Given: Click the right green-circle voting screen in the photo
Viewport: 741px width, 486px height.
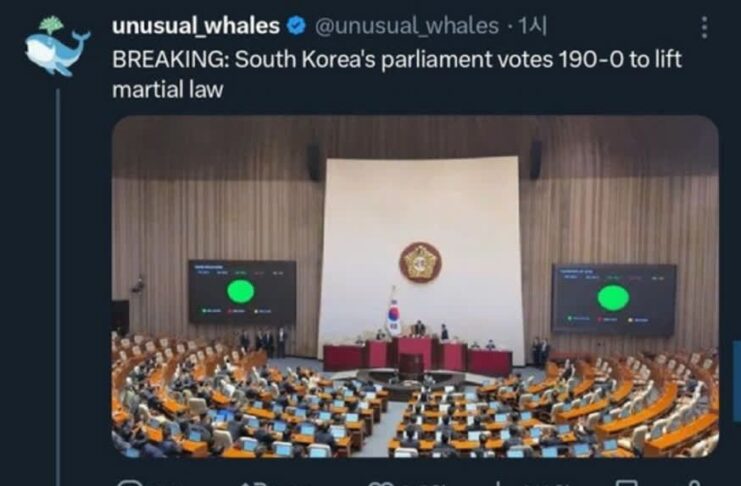Looking at the screenshot, I should coord(613,300).
